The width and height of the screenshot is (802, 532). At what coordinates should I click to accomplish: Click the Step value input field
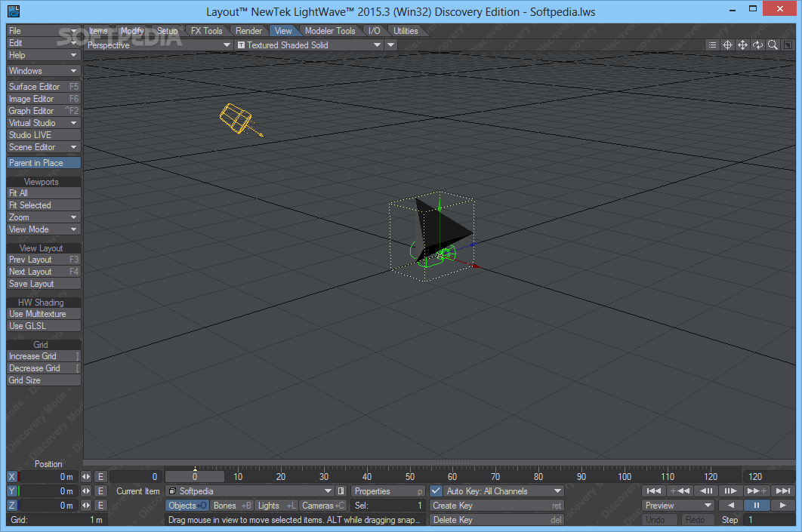coord(770,519)
